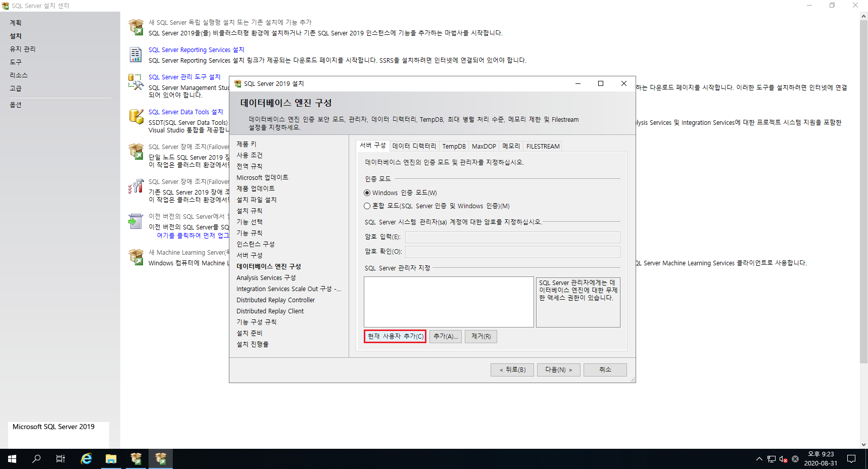Click the SQL Server Reporting Services 설치 link
Image resolution: width=868 pixels, height=469 pixels.
(x=196, y=50)
